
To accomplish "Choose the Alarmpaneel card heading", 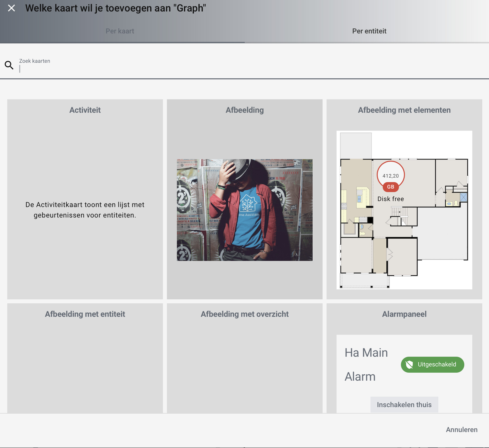I will 404,314.
